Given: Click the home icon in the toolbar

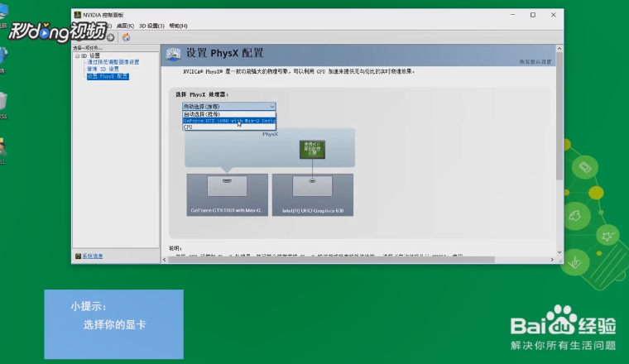Looking at the screenshot, I should pyautogui.click(x=126, y=37).
